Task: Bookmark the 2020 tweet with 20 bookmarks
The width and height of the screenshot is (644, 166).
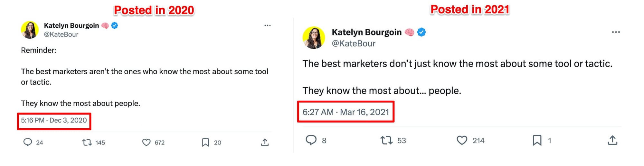Action: [205, 142]
